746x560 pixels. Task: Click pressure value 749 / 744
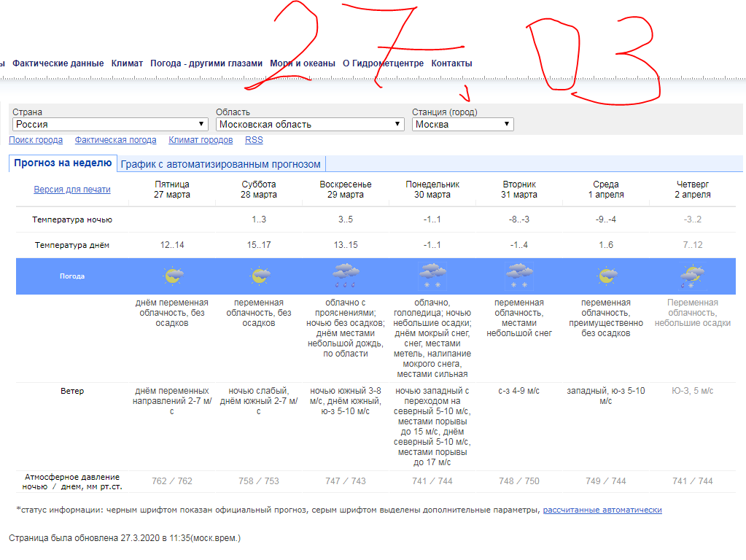tap(606, 481)
